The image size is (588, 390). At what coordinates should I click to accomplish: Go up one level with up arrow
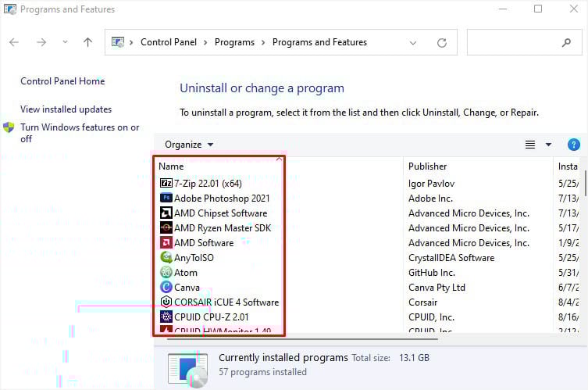click(87, 42)
